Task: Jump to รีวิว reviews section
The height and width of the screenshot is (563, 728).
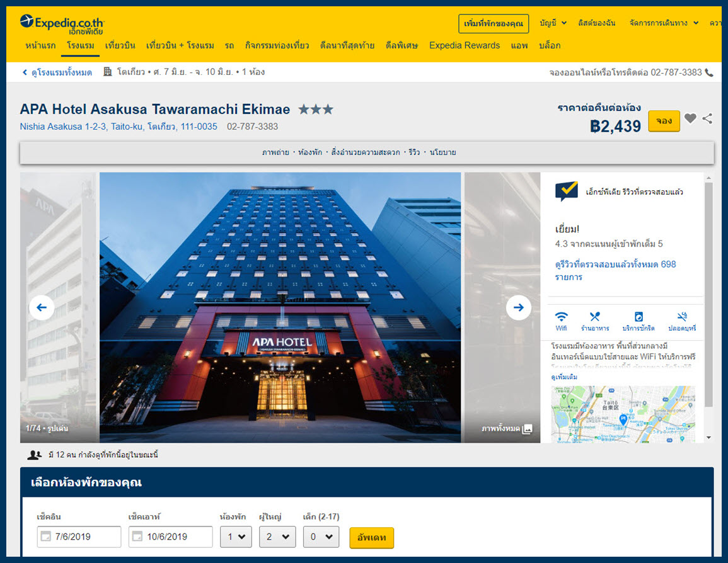Action: (414, 152)
